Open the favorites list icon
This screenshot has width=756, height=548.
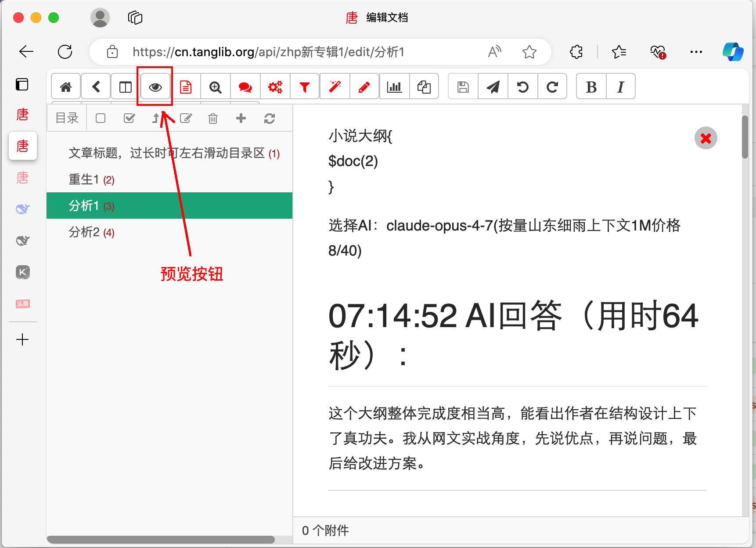(619, 52)
